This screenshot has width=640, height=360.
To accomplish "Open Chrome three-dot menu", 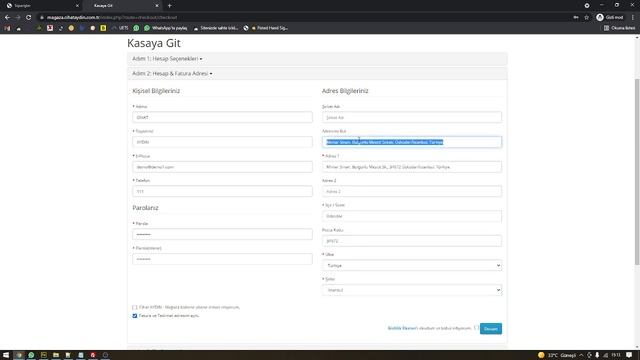I will coord(633,18).
